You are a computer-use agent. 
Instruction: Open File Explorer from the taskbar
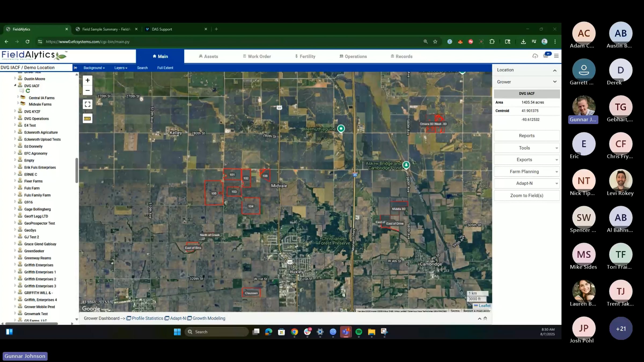click(372, 332)
